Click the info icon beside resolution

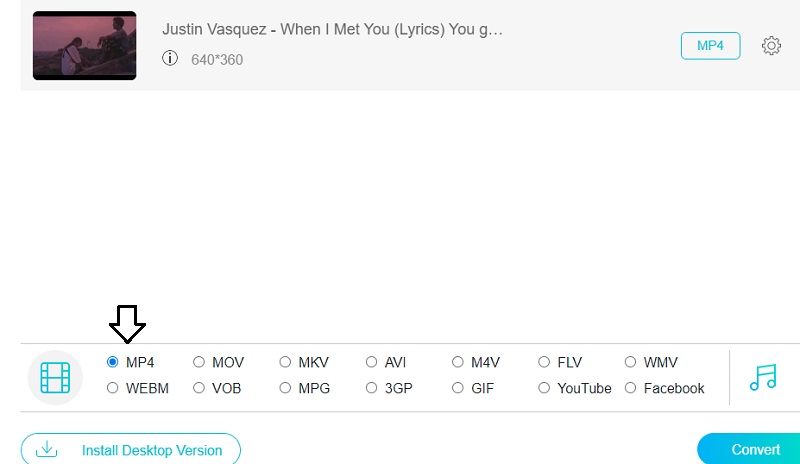point(170,59)
